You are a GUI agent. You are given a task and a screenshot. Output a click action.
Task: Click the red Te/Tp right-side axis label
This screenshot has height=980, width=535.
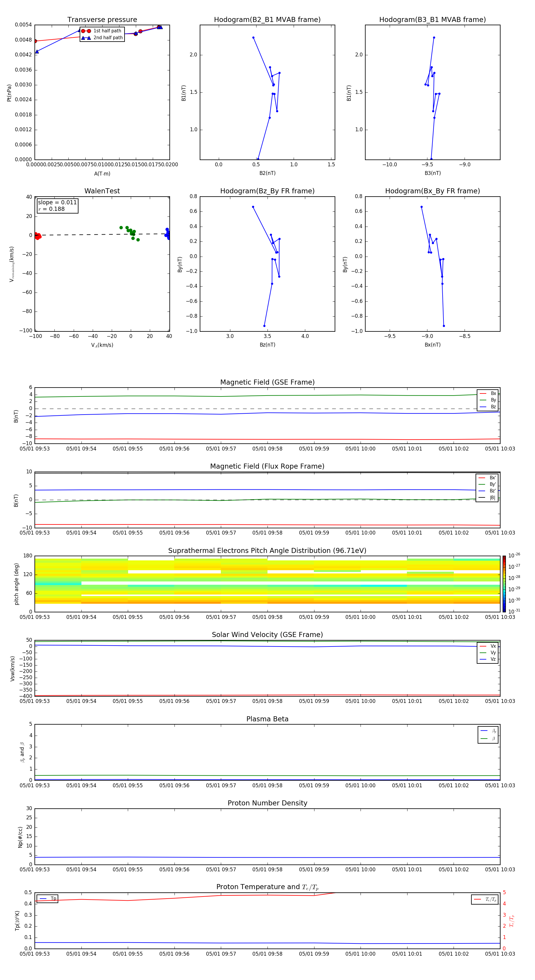(512, 921)
